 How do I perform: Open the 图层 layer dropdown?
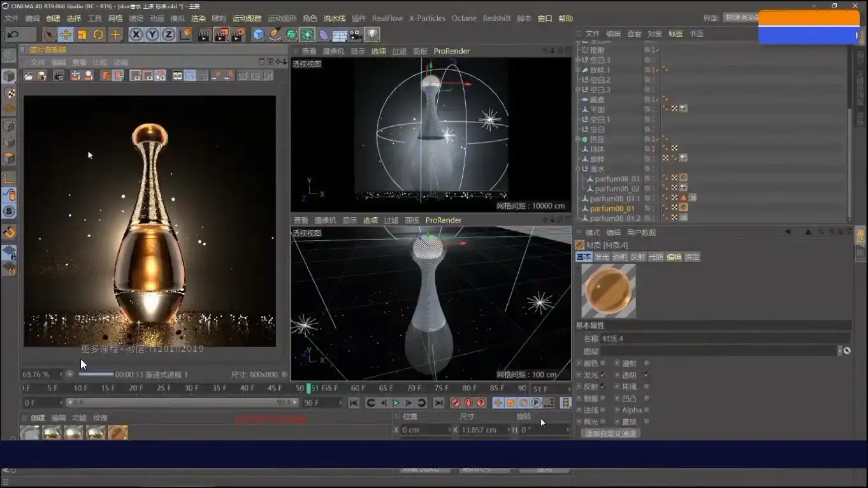pyautogui.click(x=839, y=350)
